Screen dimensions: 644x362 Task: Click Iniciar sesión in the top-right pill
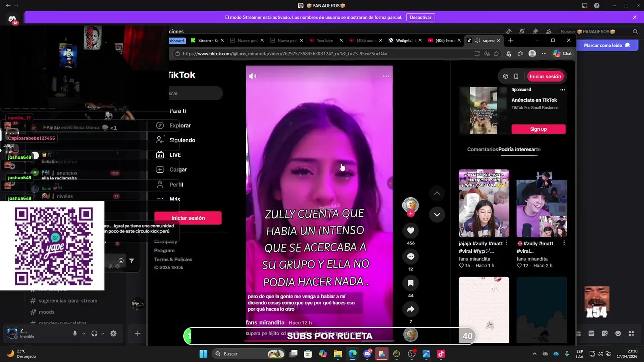click(545, 76)
